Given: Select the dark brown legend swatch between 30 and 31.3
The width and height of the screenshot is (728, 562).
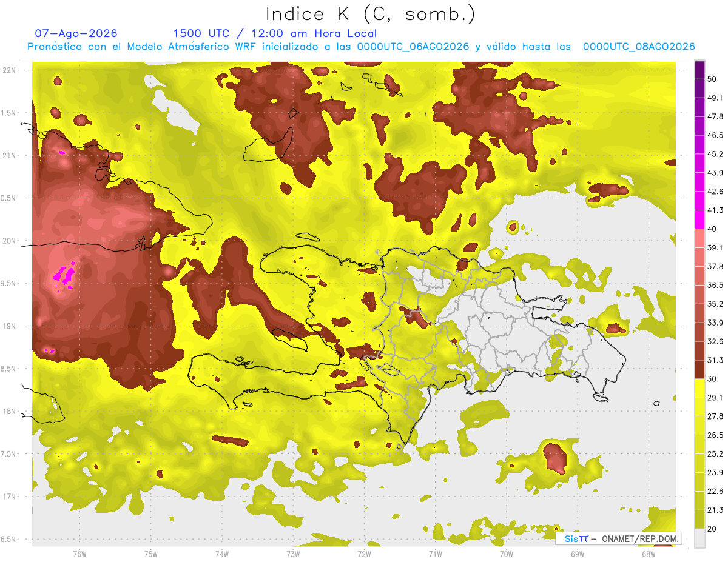Looking at the screenshot, I should tap(699, 370).
